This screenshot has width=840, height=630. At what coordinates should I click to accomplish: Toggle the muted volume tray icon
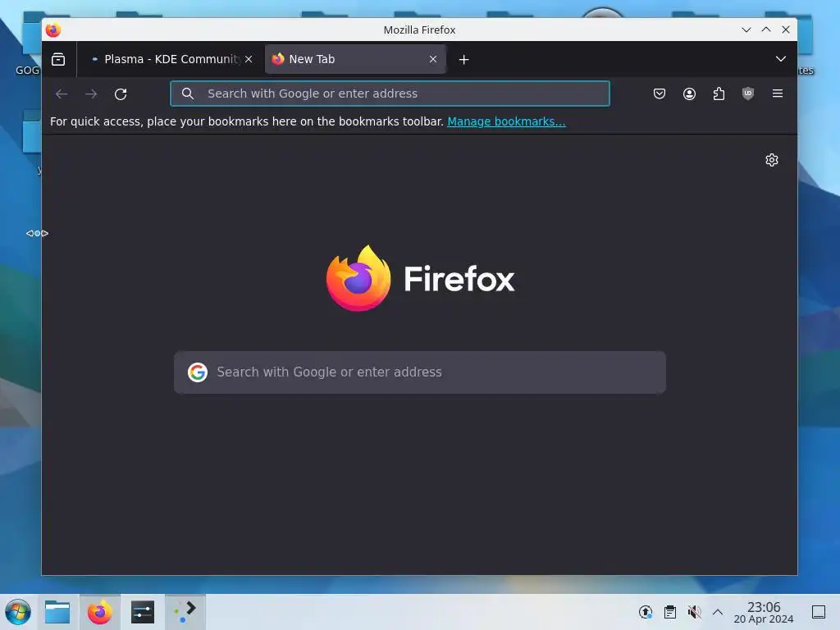pos(694,612)
